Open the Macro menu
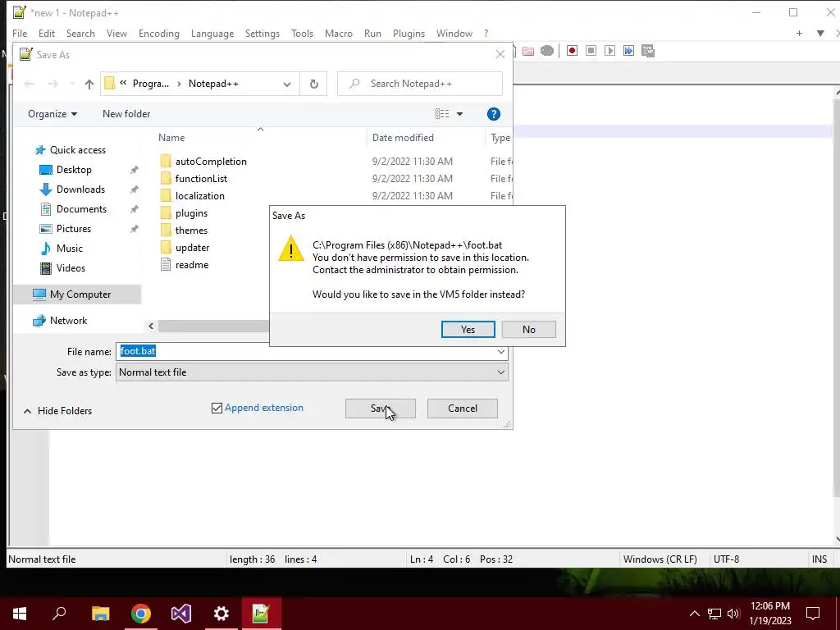This screenshot has height=630, width=840. coord(339,33)
